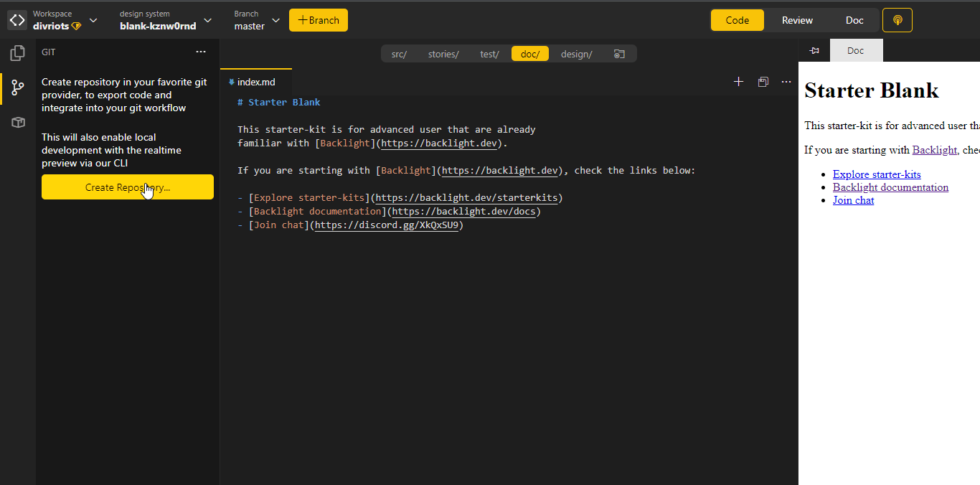This screenshot has height=485, width=980.
Task: Click the live broadcast icon button
Action: (x=897, y=20)
